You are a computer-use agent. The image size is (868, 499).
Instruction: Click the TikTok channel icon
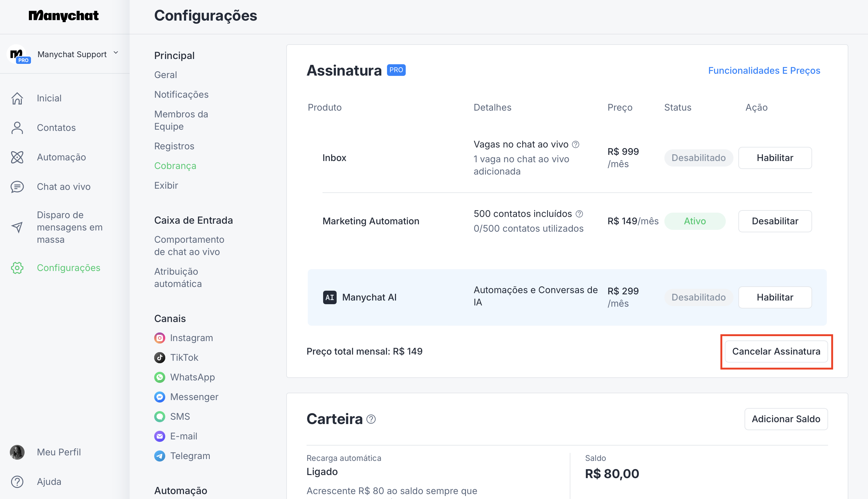(160, 357)
